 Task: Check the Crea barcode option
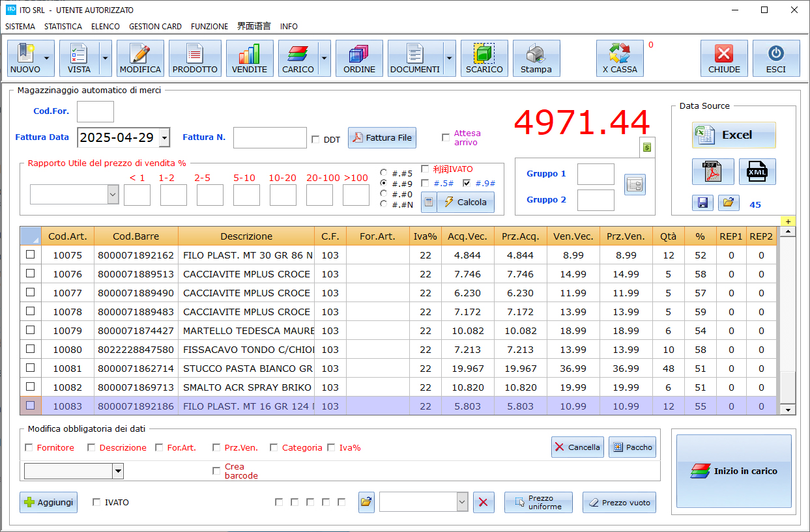click(216, 471)
